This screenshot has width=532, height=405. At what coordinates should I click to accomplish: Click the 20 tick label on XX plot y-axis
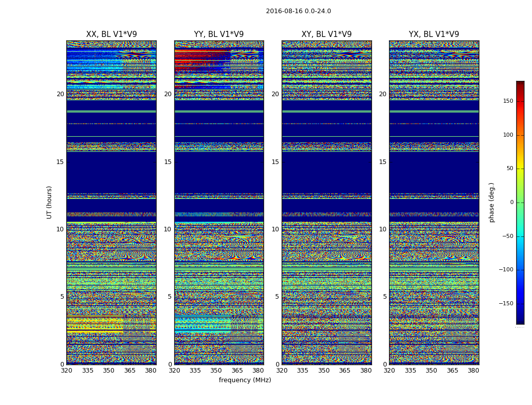pos(60,94)
